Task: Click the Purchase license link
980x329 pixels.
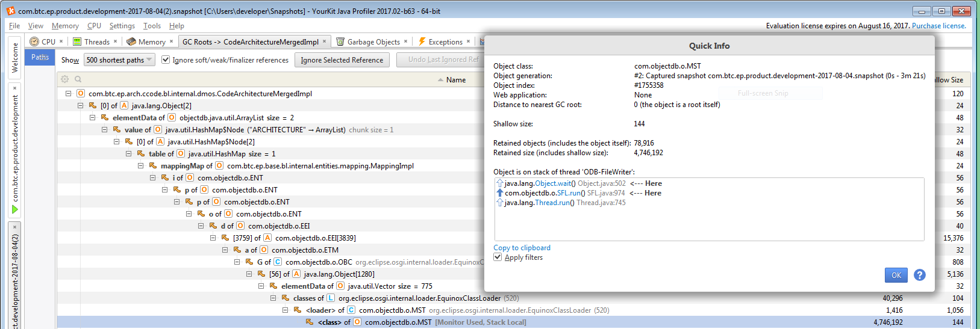Action: pyautogui.click(x=938, y=26)
